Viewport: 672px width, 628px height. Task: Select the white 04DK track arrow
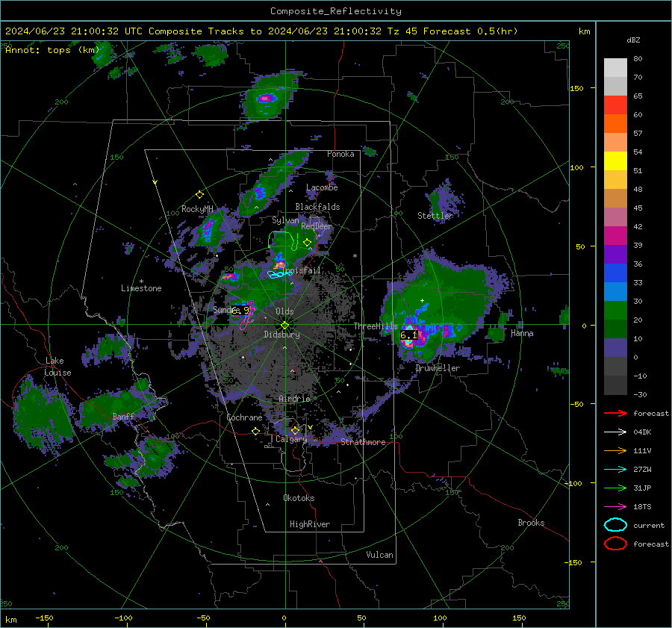click(615, 432)
